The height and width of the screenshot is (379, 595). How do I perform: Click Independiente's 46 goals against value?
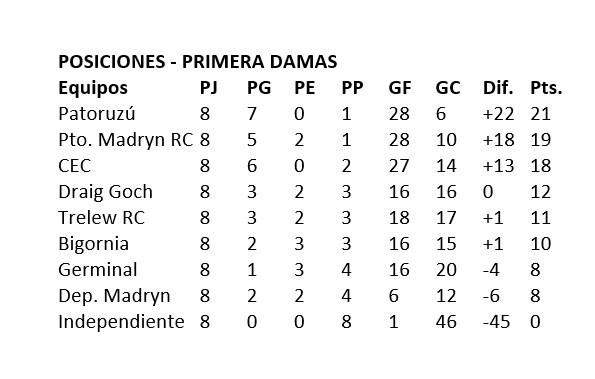tap(446, 322)
